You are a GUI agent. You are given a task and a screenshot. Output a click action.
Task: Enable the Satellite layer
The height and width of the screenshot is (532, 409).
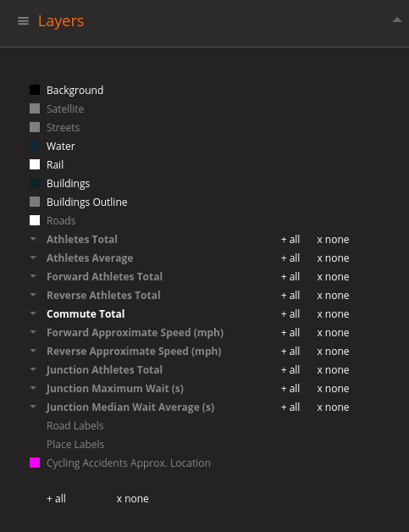(65, 109)
